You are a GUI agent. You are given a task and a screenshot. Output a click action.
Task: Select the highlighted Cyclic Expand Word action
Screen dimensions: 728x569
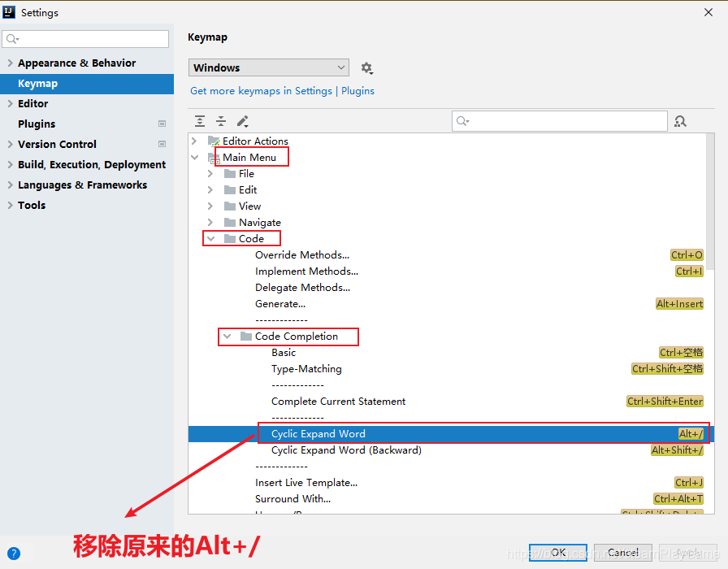click(x=451, y=434)
